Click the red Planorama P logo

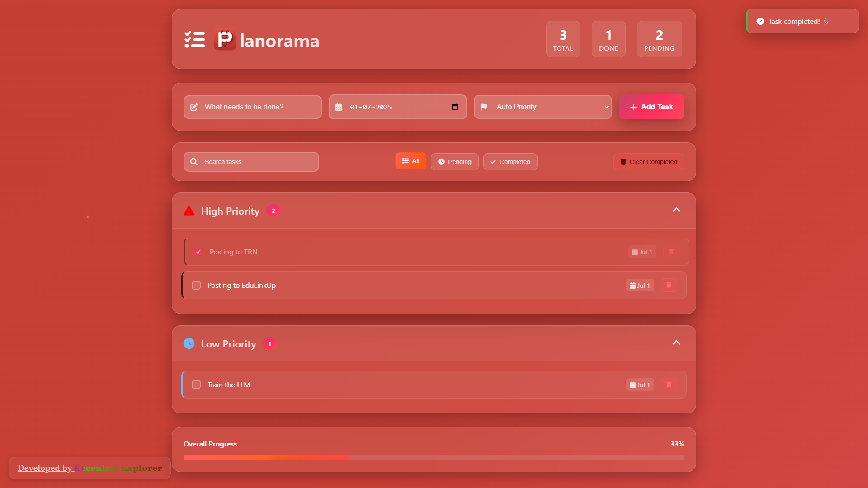pyautogui.click(x=225, y=40)
